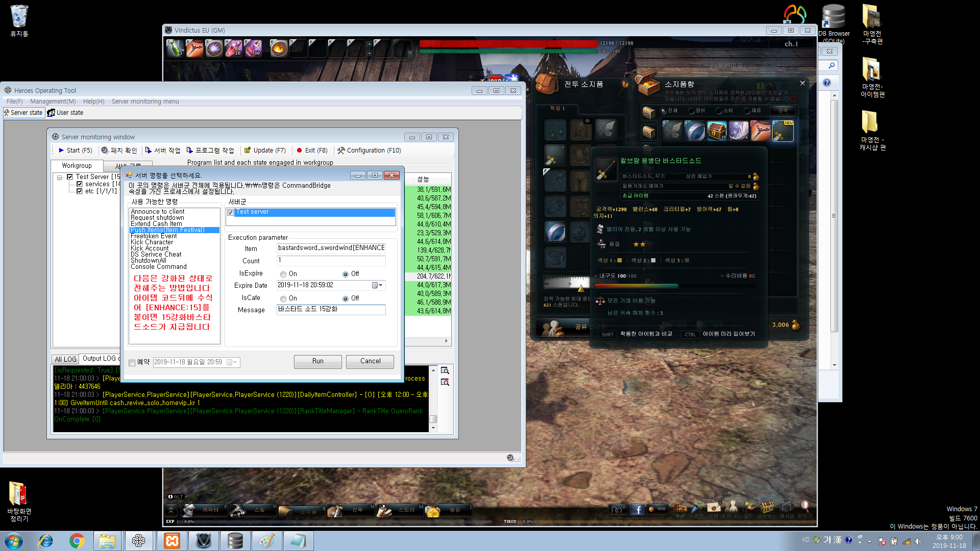Open the first inventory bag chest tab
Screen dimensions: 980x551
click(648, 112)
